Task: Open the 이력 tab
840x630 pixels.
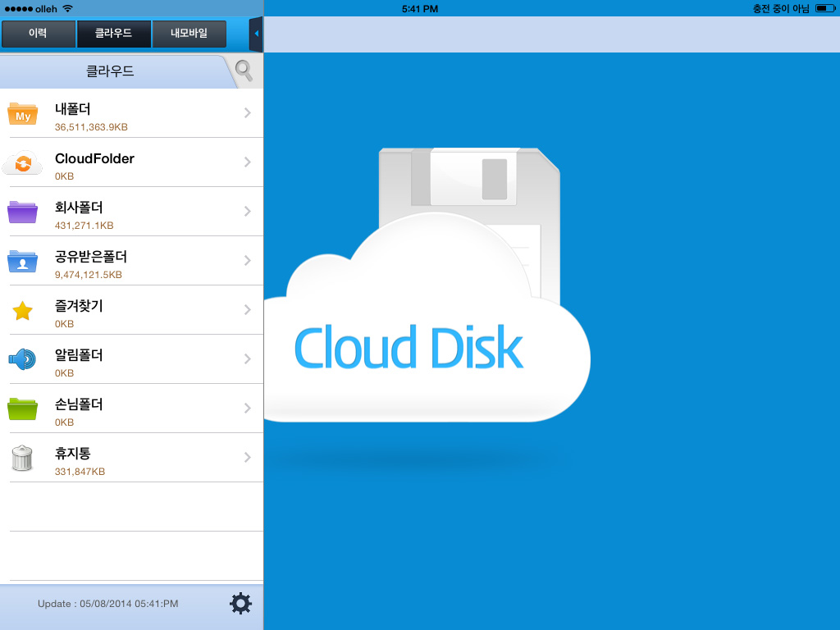Action: tap(38, 34)
